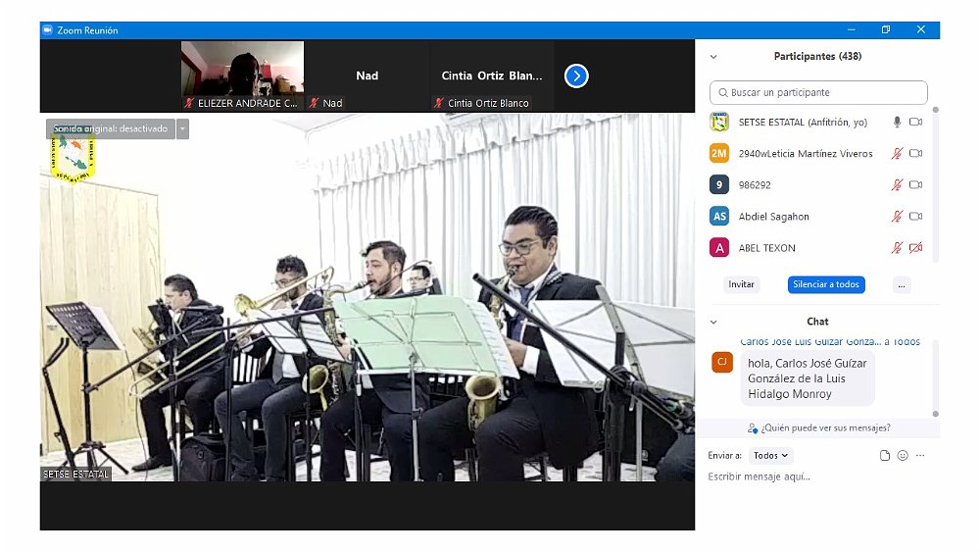Toggle original sound setting button
This screenshot has height=552, width=980.
[x=111, y=128]
